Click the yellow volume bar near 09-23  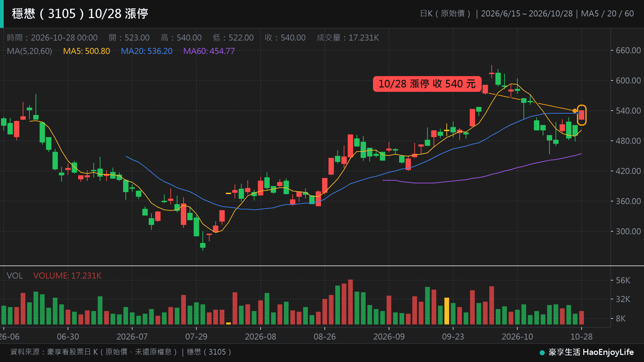tap(447, 311)
